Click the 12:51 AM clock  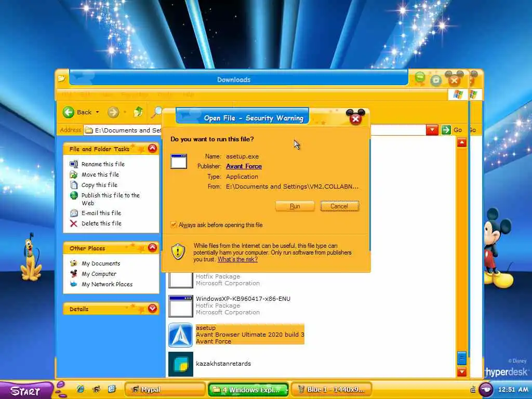click(513, 390)
